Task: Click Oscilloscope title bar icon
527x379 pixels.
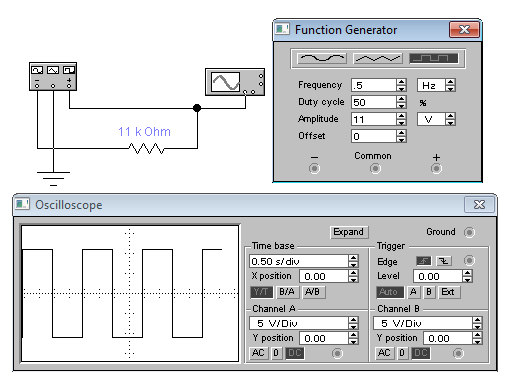Action: coord(23,204)
